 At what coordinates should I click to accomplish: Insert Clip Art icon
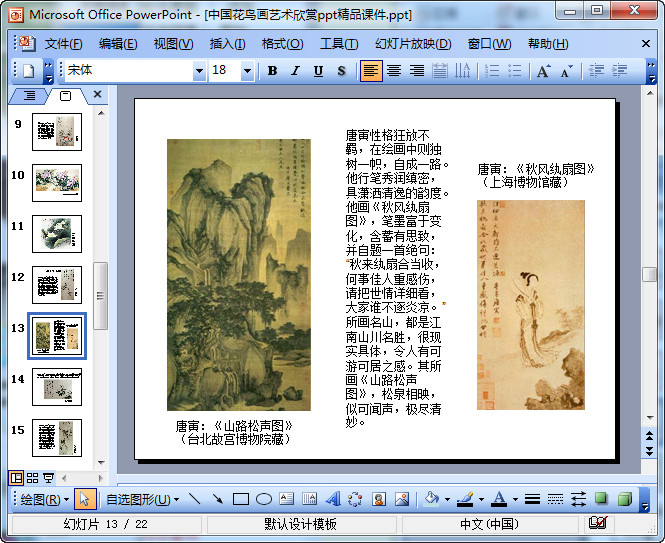coord(378,499)
